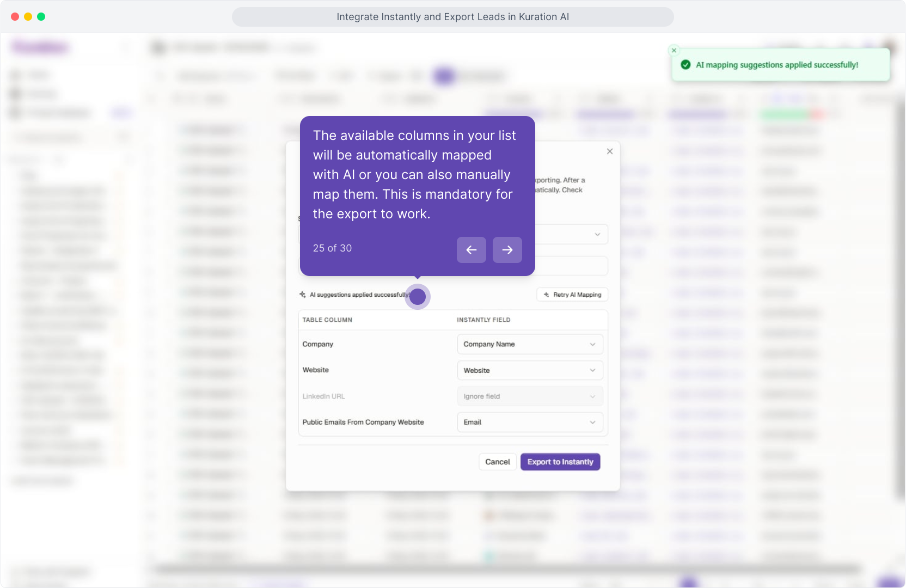Click 'Public Emails From Company Website' label
Viewport: 906px width, 588px height.
coord(363,422)
